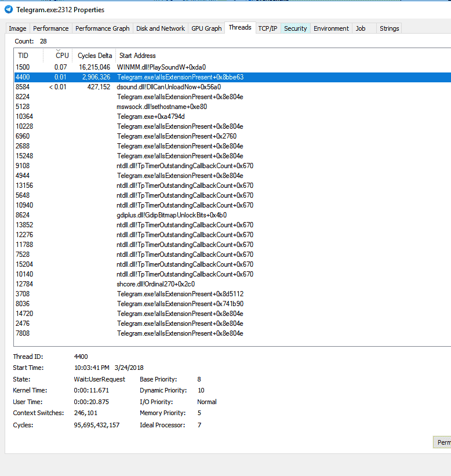Click Cycles value 95,695,432,157
The width and height of the screenshot is (451, 476).
[x=96, y=425]
